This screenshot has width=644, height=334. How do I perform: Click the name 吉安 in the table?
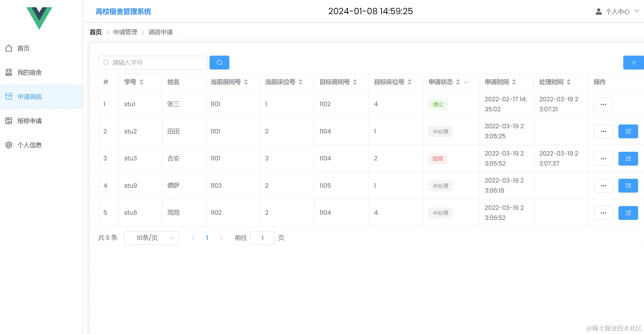pyautogui.click(x=174, y=158)
